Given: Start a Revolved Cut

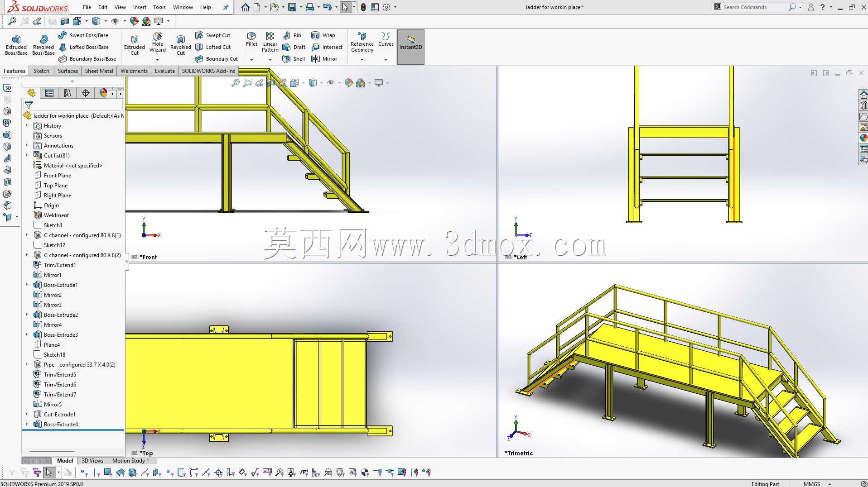Looking at the screenshot, I should (x=181, y=45).
